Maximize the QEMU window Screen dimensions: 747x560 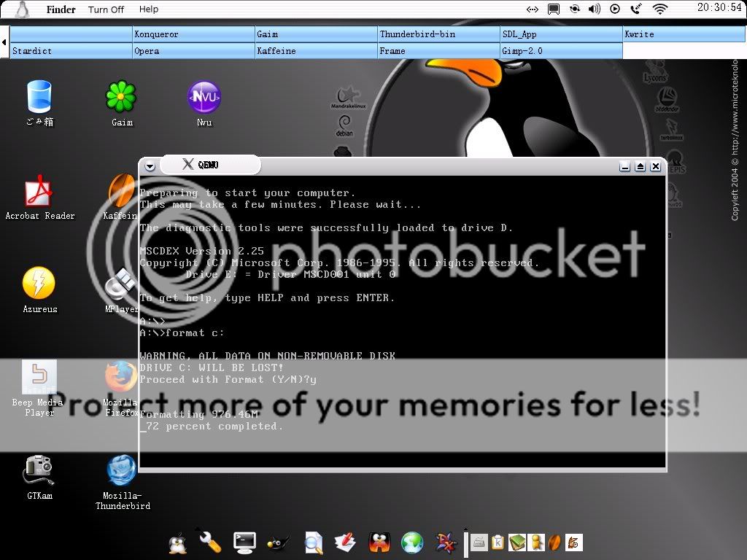(x=640, y=166)
